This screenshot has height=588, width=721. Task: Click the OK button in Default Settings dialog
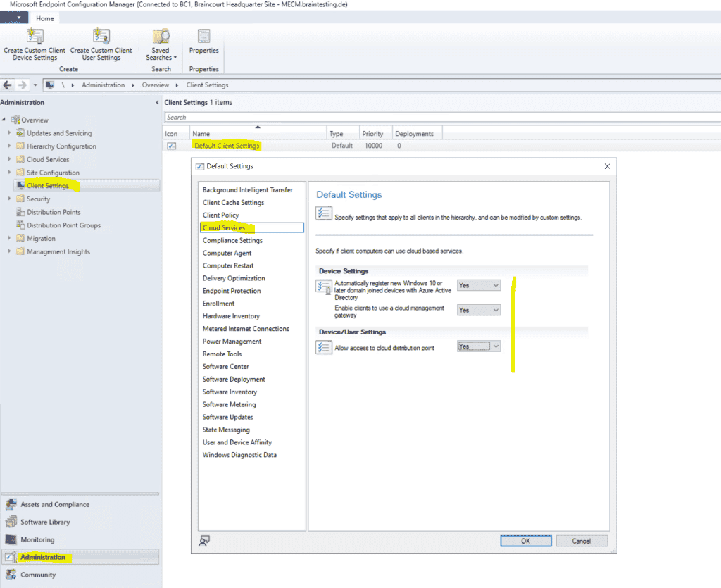(525, 540)
